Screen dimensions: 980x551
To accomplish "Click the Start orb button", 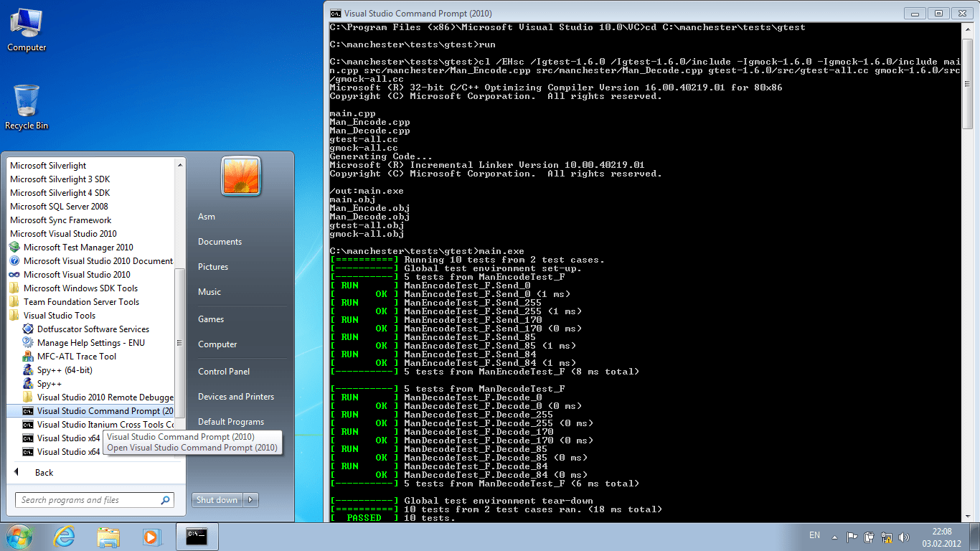I will click(x=19, y=537).
